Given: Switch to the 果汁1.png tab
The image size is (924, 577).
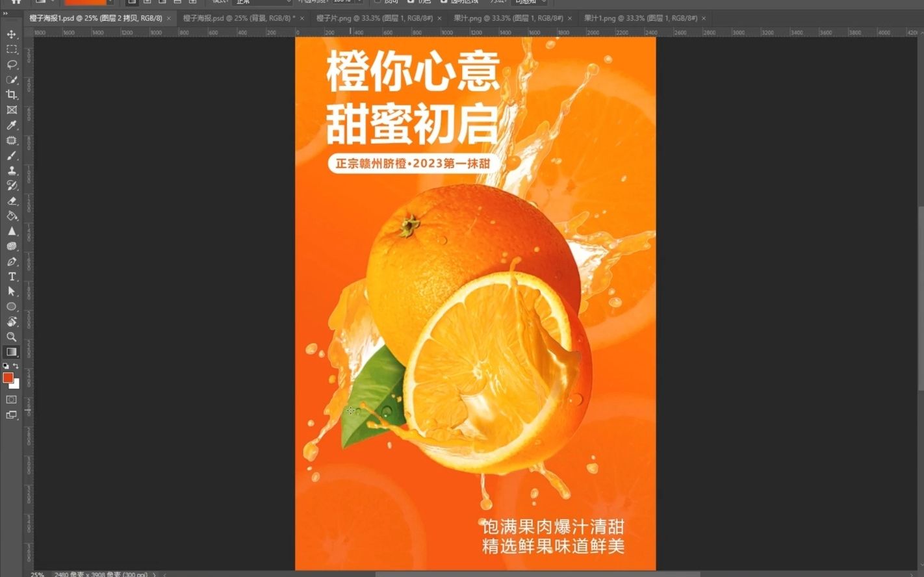Looking at the screenshot, I should point(641,18).
